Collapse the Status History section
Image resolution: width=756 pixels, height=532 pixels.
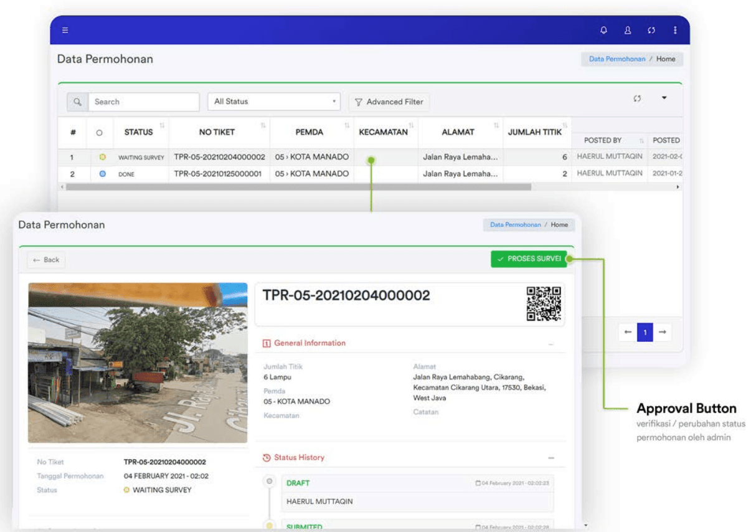(x=550, y=458)
